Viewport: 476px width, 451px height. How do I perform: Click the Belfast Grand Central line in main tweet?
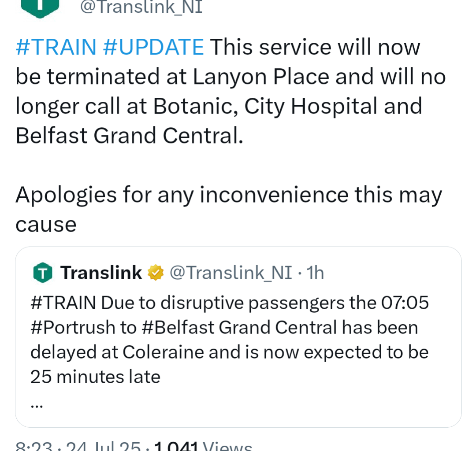(129, 136)
